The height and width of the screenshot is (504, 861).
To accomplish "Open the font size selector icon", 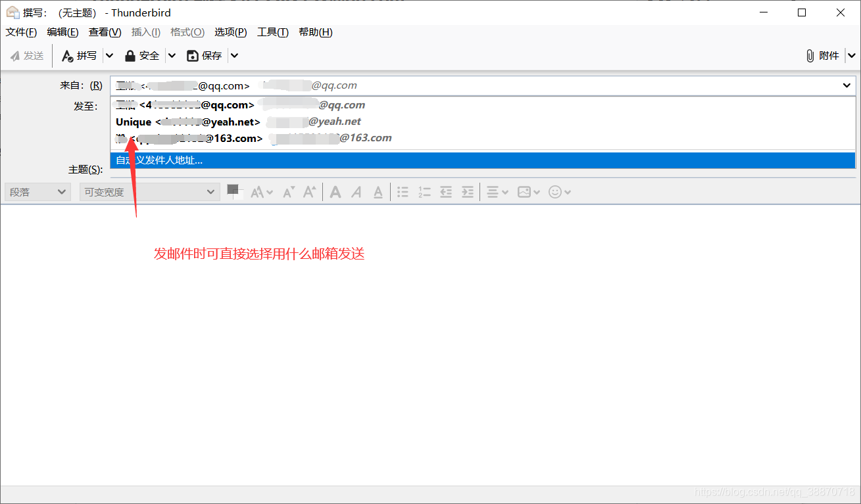I will [261, 192].
